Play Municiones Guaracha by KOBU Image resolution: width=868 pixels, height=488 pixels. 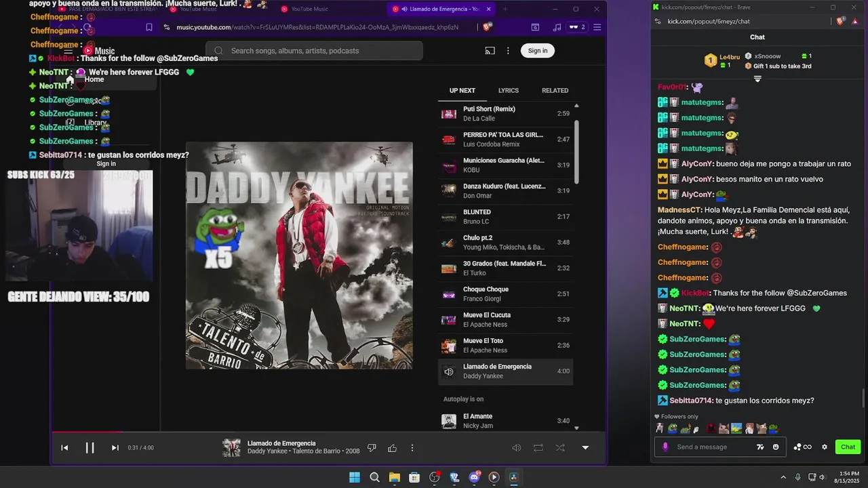(505, 165)
